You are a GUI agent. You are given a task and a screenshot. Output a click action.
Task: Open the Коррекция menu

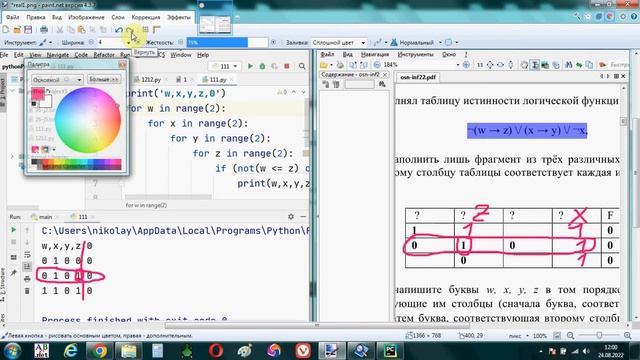pyautogui.click(x=146, y=17)
